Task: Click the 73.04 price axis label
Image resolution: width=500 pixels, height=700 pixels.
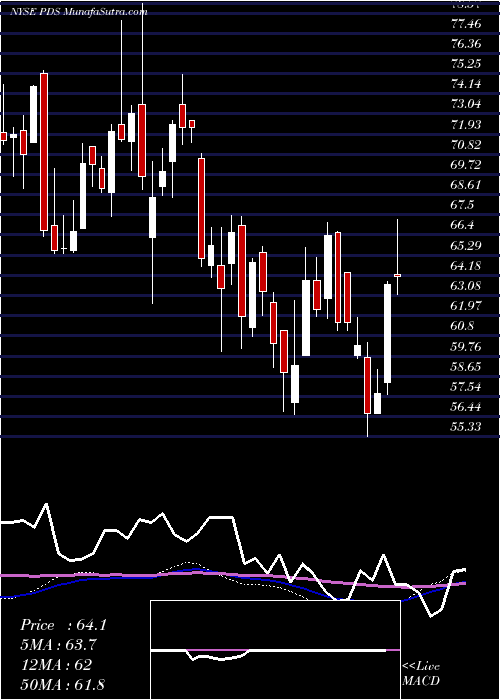Action: coord(466,104)
